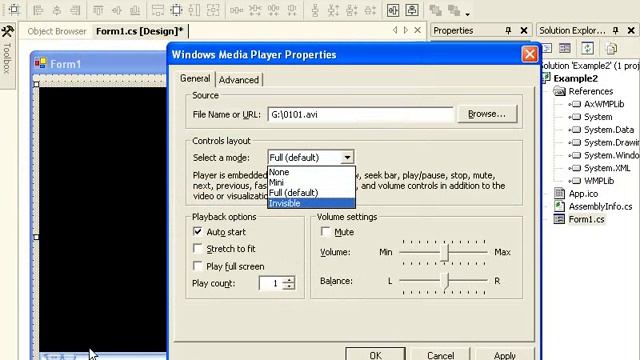This screenshot has width=640, height=360.
Task: Click Make Horizontal Spacing Equal icon
Action: 236,10
